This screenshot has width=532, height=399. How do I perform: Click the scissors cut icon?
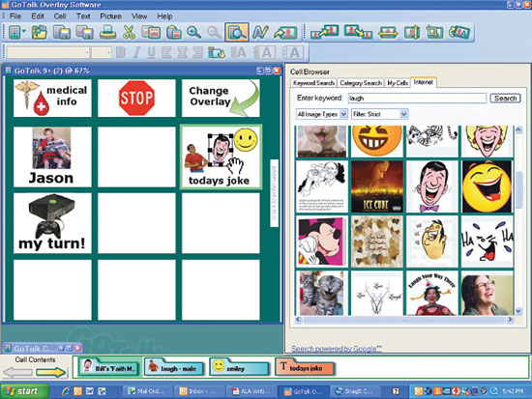[x=129, y=32]
